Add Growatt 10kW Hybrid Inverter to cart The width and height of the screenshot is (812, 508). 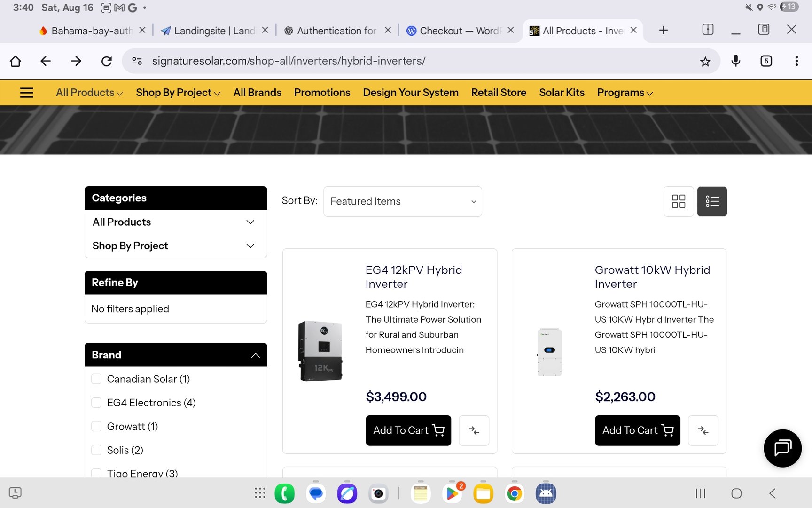click(x=637, y=430)
